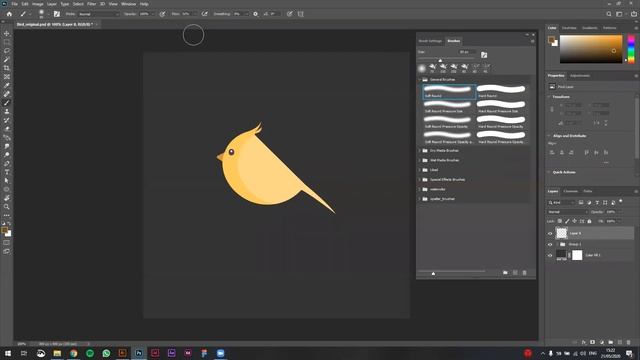Toggle lock all for layer
This screenshot has height=360, width=640.
tap(589, 221)
